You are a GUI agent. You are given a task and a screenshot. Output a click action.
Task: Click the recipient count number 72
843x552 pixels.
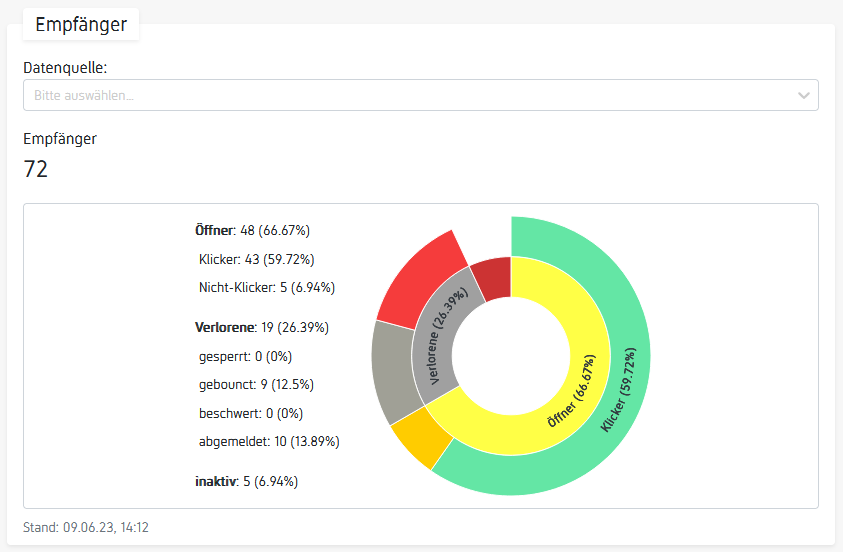36,170
